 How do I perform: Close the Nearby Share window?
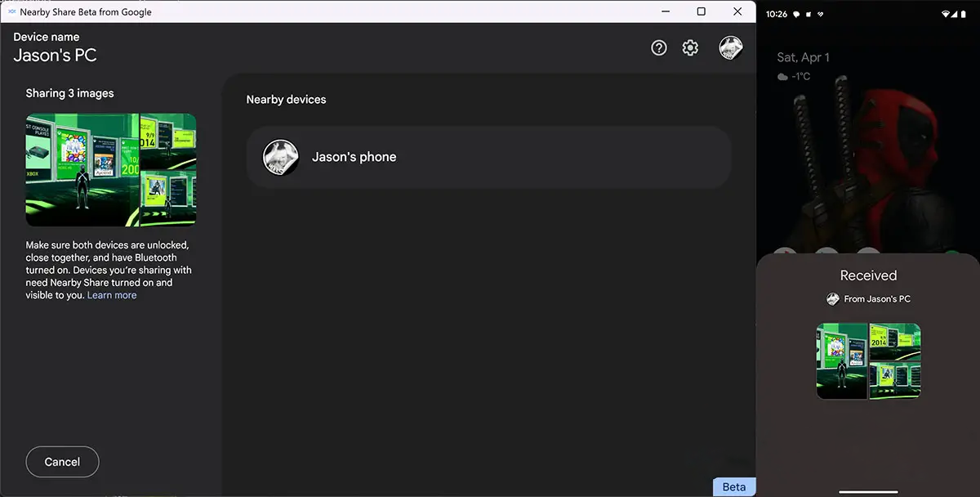pos(738,11)
